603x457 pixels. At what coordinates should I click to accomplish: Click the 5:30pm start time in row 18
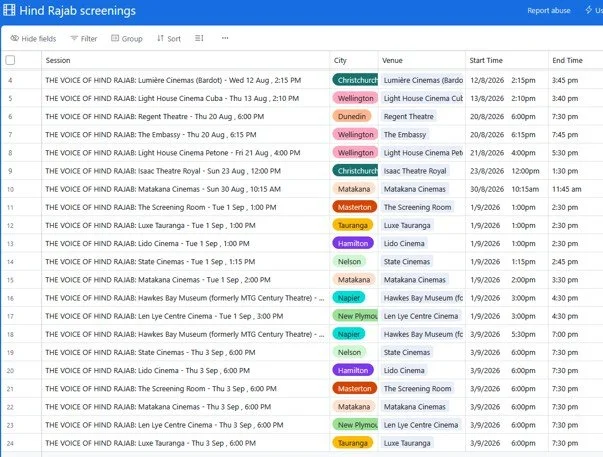[x=523, y=334]
